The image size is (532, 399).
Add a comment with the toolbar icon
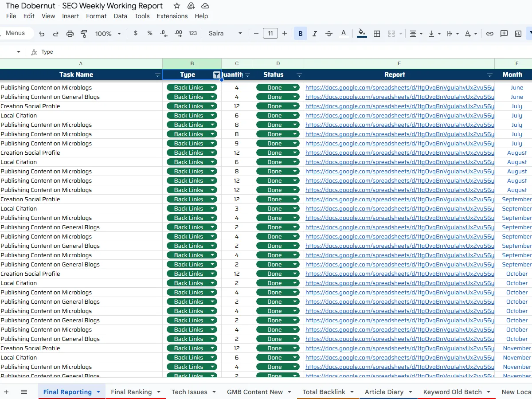pos(504,34)
